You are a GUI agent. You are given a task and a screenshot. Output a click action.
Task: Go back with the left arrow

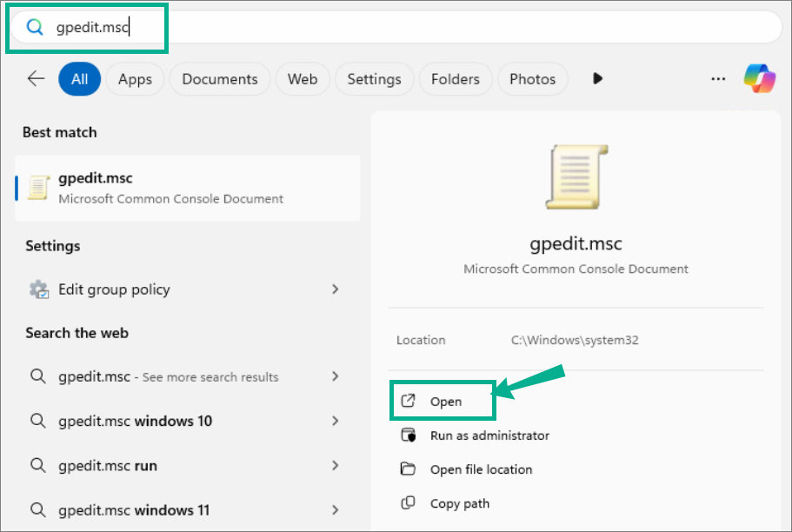(x=36, y=79)
